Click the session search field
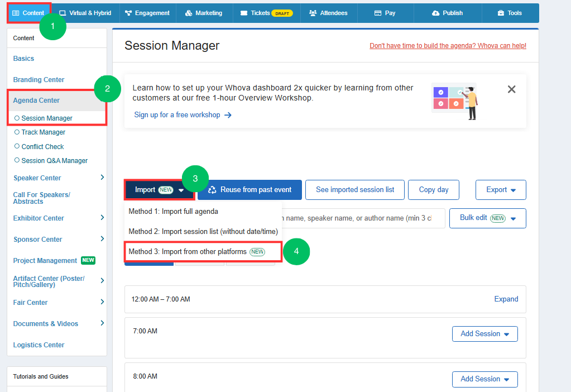 point(363,218)
